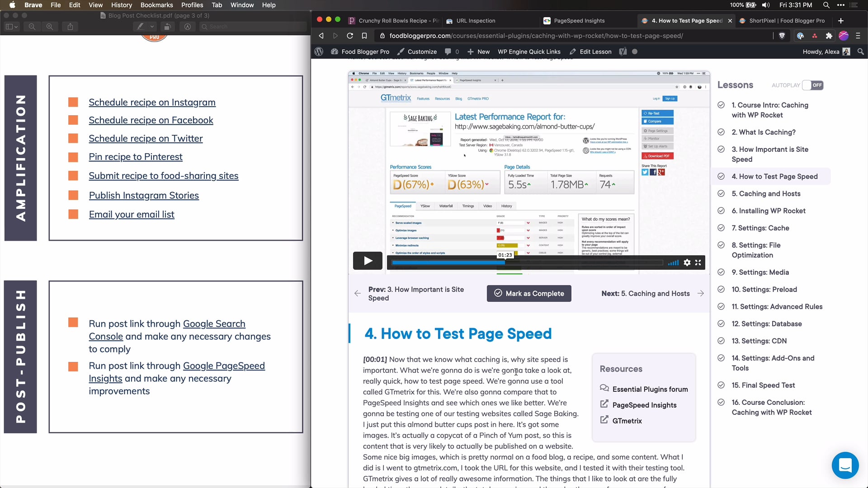The width and height of the screenshot is (868, 488).
Task: Open the Bookmarks menu
Action: tap(156, 5)
